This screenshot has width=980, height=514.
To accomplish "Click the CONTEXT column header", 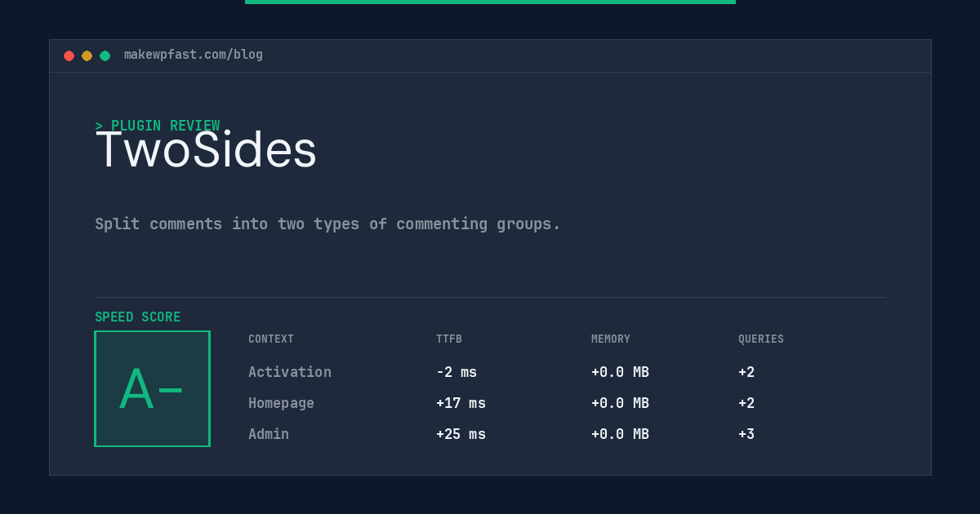I will coord(271,339).
